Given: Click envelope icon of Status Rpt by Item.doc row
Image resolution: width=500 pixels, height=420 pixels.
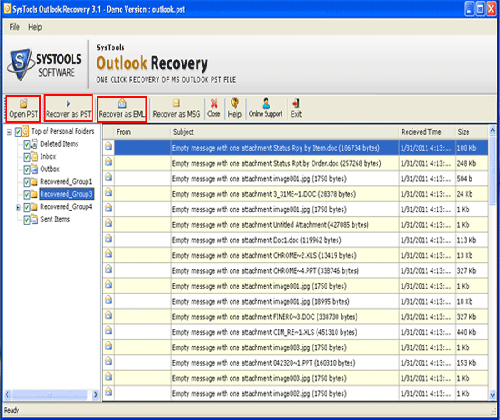Looking at the screenshot, I should pyautogui.click(x=108, y=146).
